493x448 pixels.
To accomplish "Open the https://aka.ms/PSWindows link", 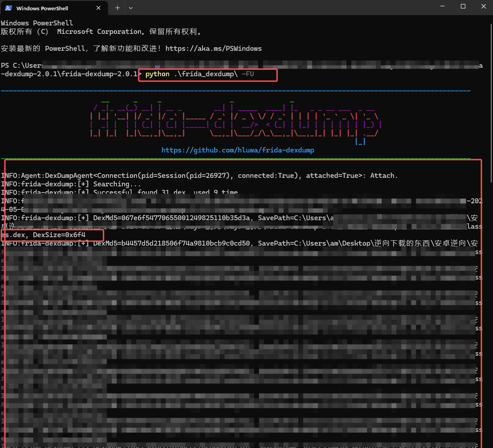I will pyautogui.click(x=214, y=49).
